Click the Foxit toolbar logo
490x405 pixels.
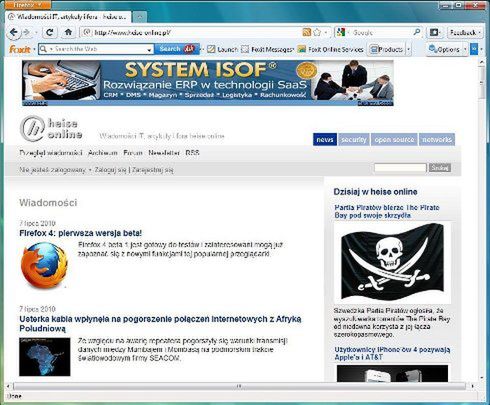(x=20, y=49)
